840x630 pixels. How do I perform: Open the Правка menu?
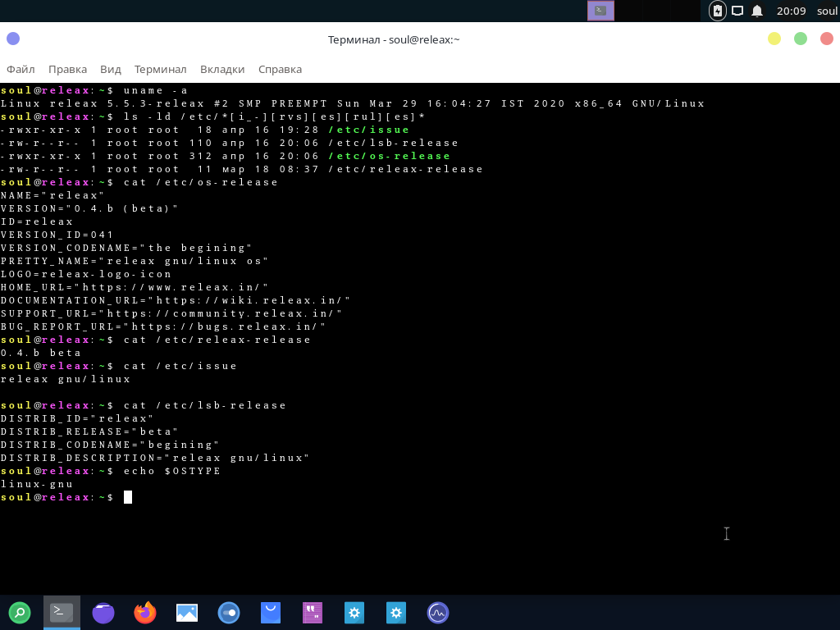tap(67, 69)
